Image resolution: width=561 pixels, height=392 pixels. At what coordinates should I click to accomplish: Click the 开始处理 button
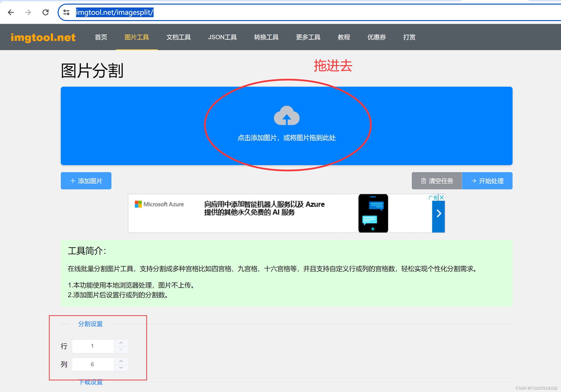(487, 181)
